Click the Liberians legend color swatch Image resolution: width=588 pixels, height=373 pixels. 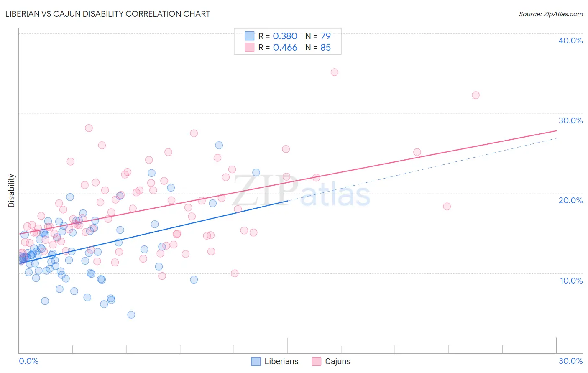(x=256, y=361)
